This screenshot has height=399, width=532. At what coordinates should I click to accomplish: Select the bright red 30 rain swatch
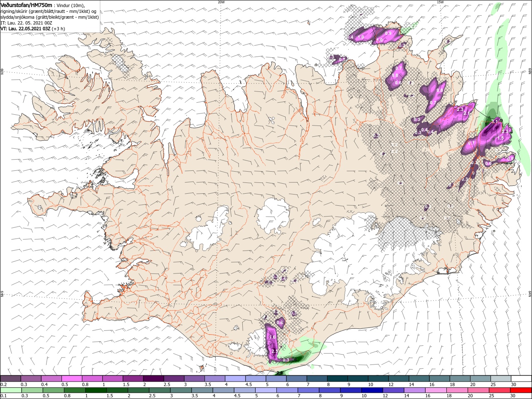pos(520,390)
